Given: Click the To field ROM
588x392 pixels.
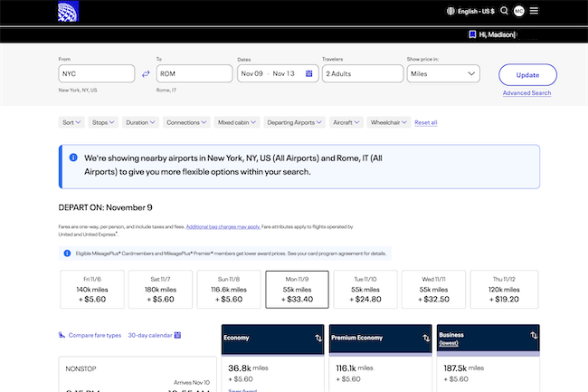Looking at the screenshot, I should pyautogui.click(x=194, y=73).
